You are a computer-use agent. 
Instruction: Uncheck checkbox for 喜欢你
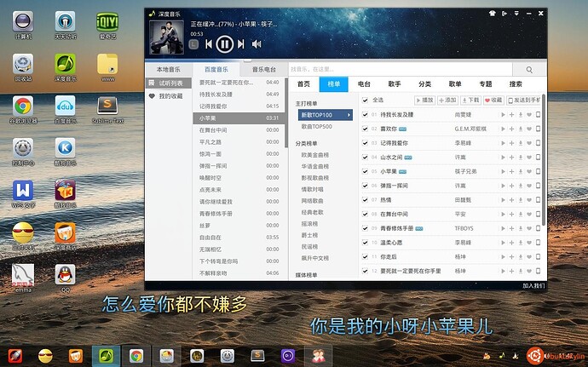[365, 129]
